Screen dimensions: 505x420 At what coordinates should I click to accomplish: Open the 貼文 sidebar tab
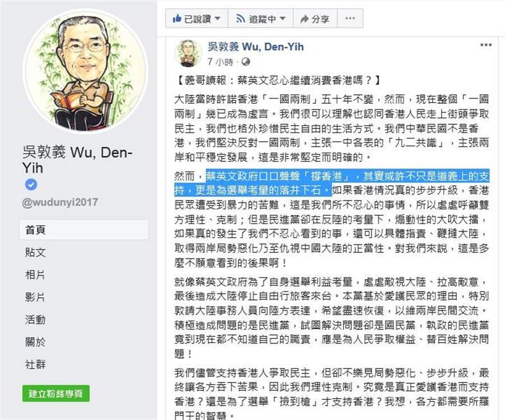tap(35, 252)
